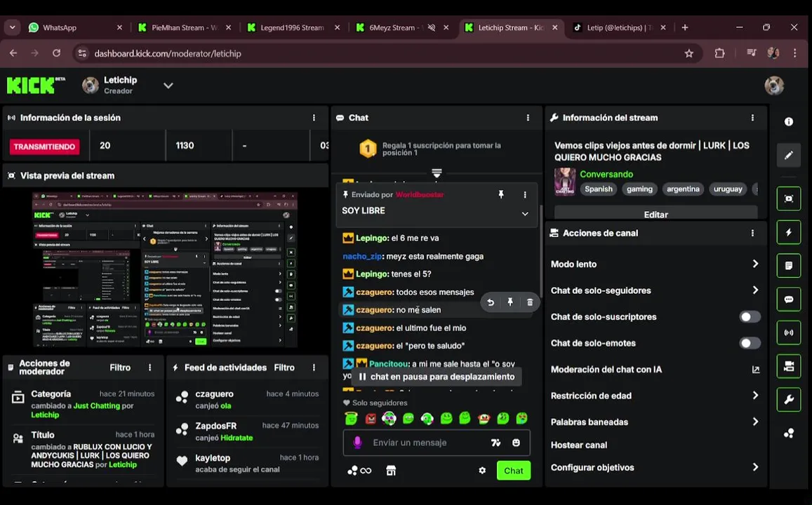Expand Modo lento options
Image resolution: width=812 pixels, height=505 pixels.
point(755,264)
